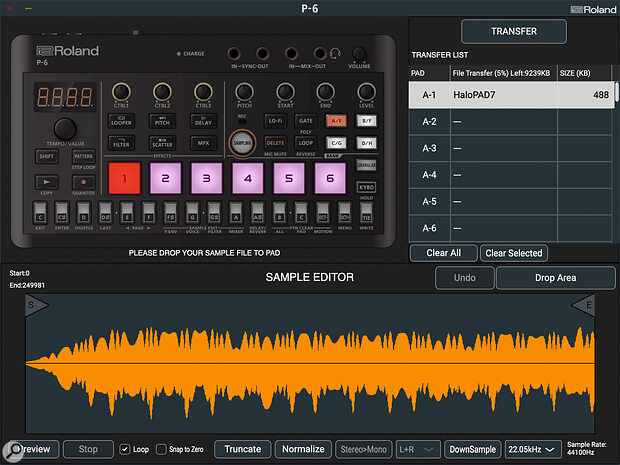The height and width of the screenshot is (465, 620).
Task: Click the VOLUME knob at top
Action: pos(359,54)
